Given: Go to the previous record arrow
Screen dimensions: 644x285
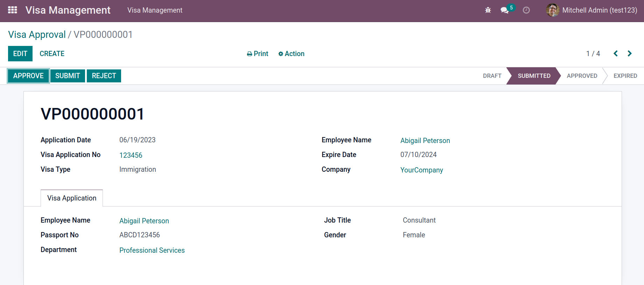Looking at the screenshot, I should point(616,53).
